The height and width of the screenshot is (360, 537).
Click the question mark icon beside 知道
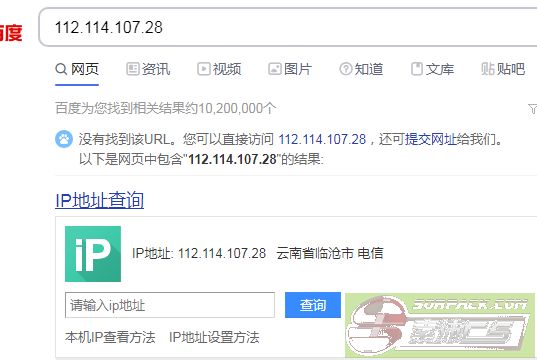click(346, 69)
